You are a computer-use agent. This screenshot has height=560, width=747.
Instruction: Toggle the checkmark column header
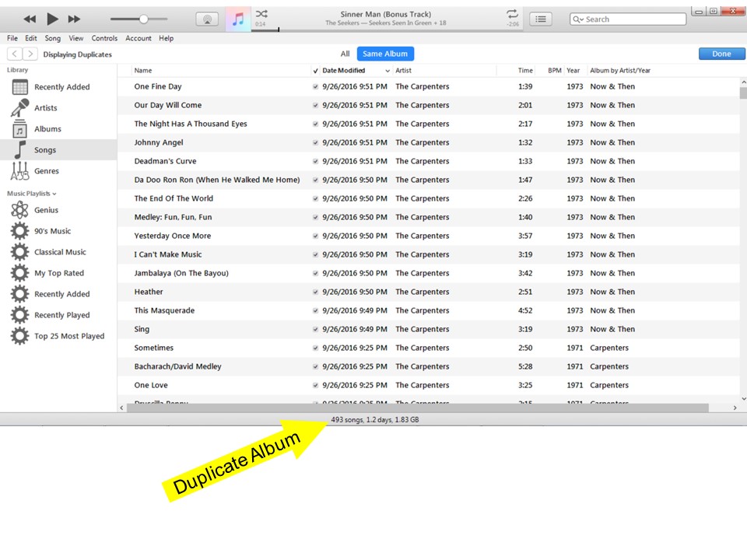315,71
